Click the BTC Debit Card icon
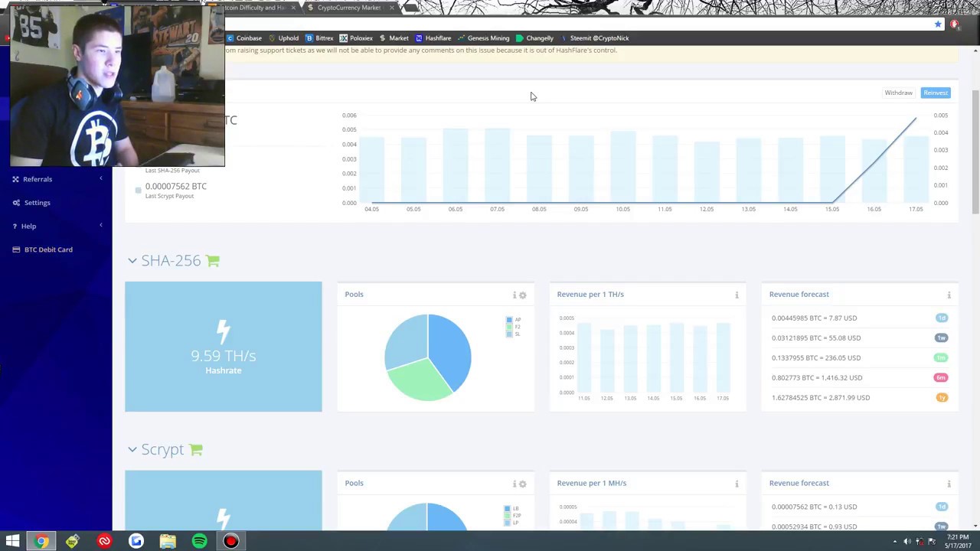The width and height of the screenshot is (980, 551). point(16,249)
